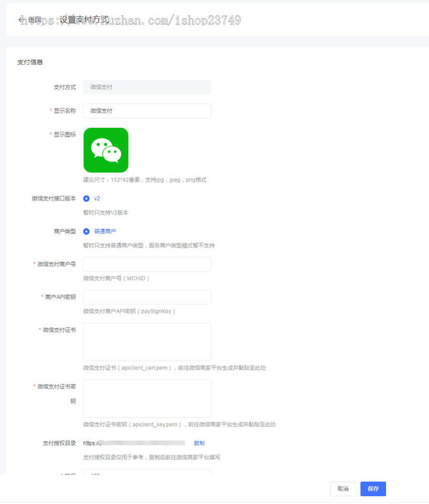Click the disabled 支付方式 field showing 微信支付
The height and width of the screenshot is (504, 429).
(x=147, y=87)
